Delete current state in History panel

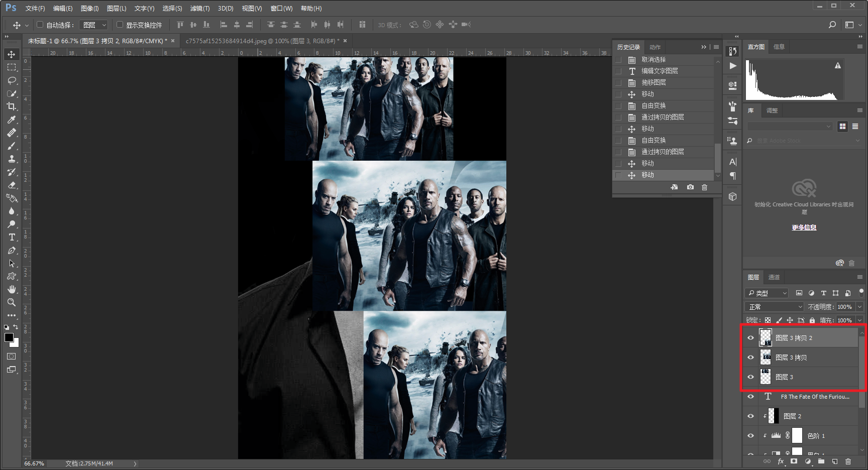click(x=705, y=187)
